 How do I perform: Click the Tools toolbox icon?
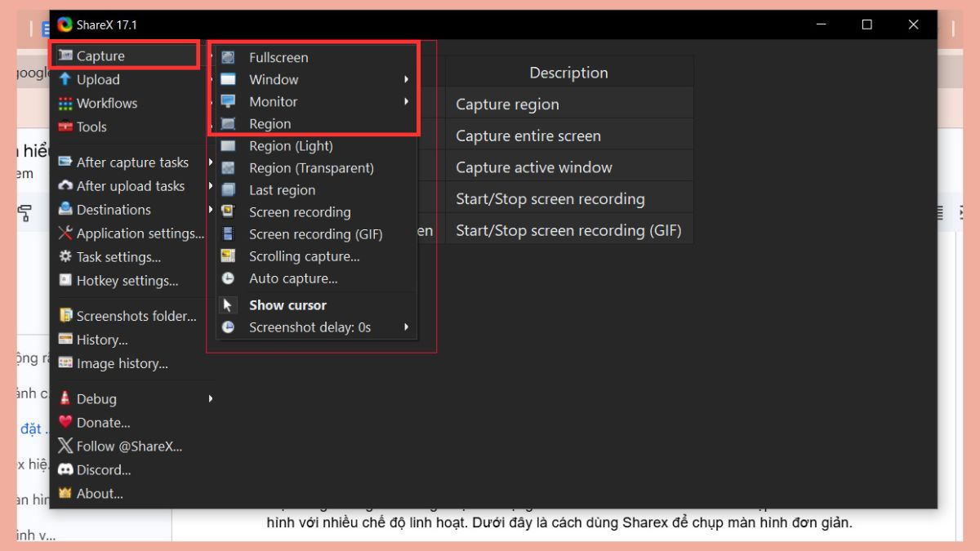(65, 127)
